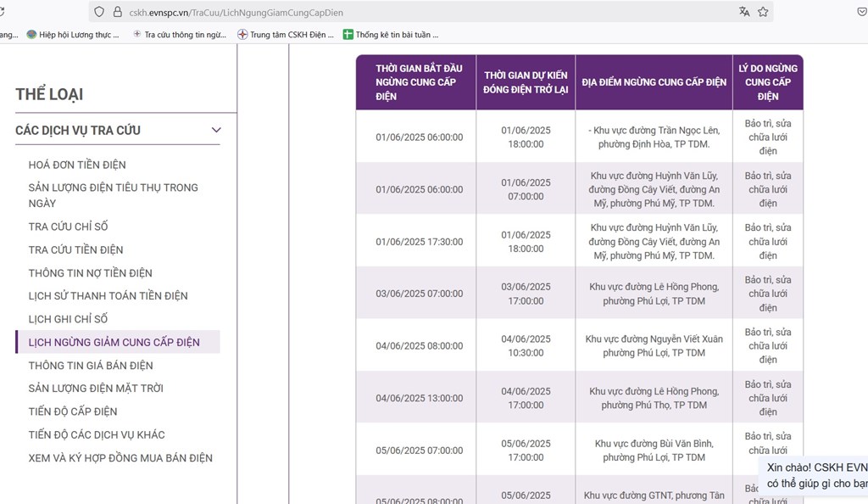Click the shield tracking protection icon
The width and height of the screenshot is (868, 504).
(99, 12)
